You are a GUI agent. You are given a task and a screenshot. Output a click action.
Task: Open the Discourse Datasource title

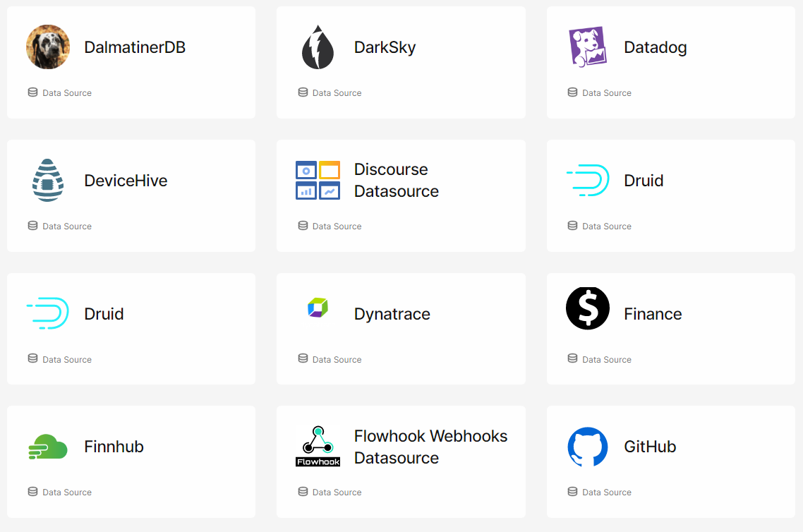click(x=397, y=180)
